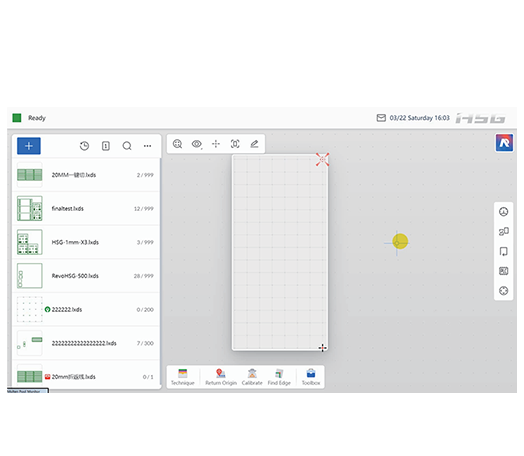Viewport: 524px width, 456px height.
Task: Toggle the eye view visibility option
Action: click(x=196, y=144)
